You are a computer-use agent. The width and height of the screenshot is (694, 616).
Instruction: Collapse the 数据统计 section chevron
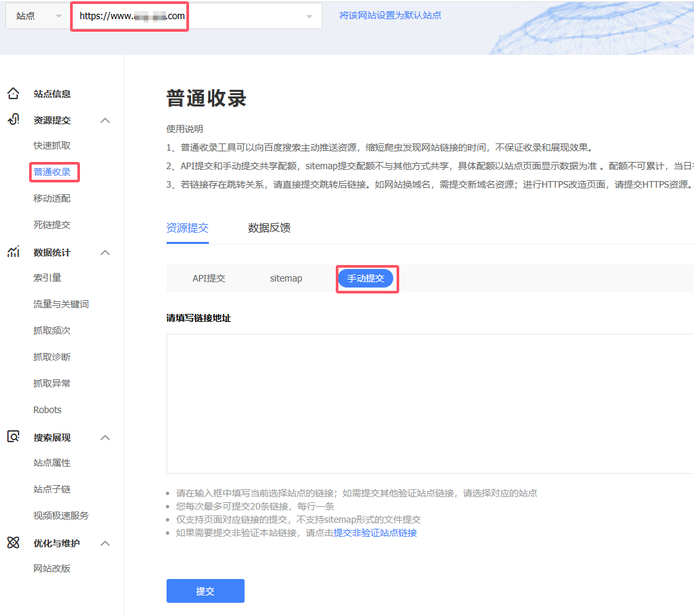click(105, 252)
